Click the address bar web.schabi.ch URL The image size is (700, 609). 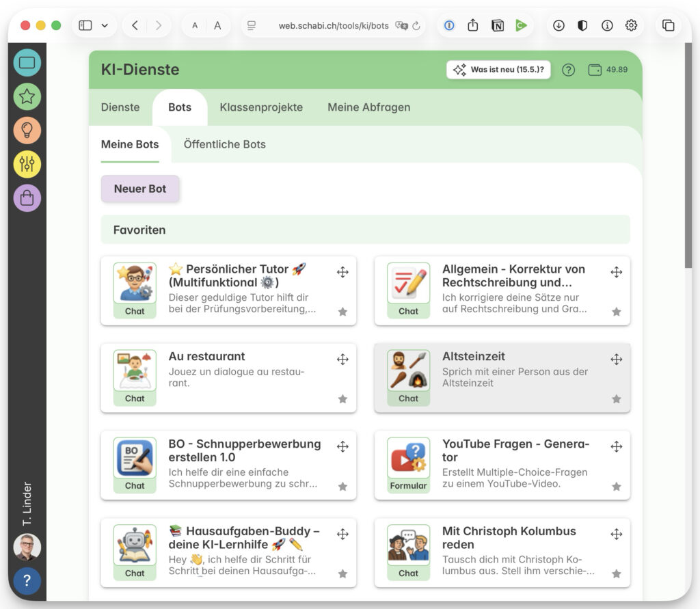click(334, 26)
